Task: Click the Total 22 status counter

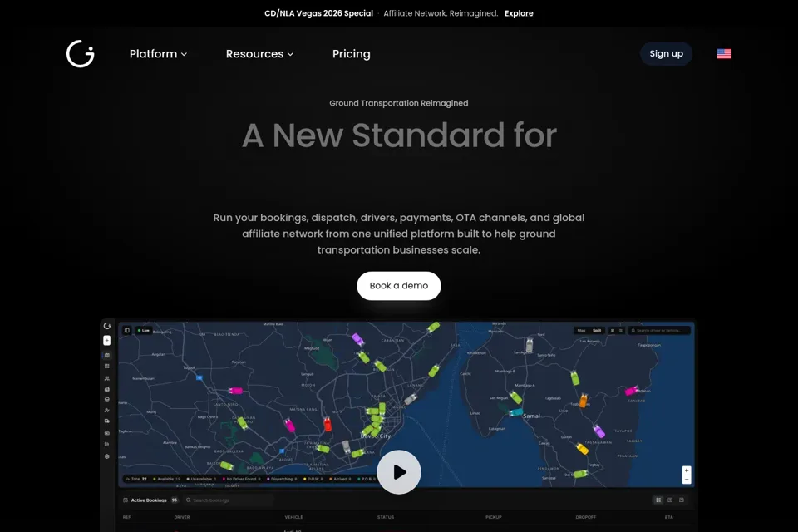Action: pyautogui.click(x=135, y=479)
